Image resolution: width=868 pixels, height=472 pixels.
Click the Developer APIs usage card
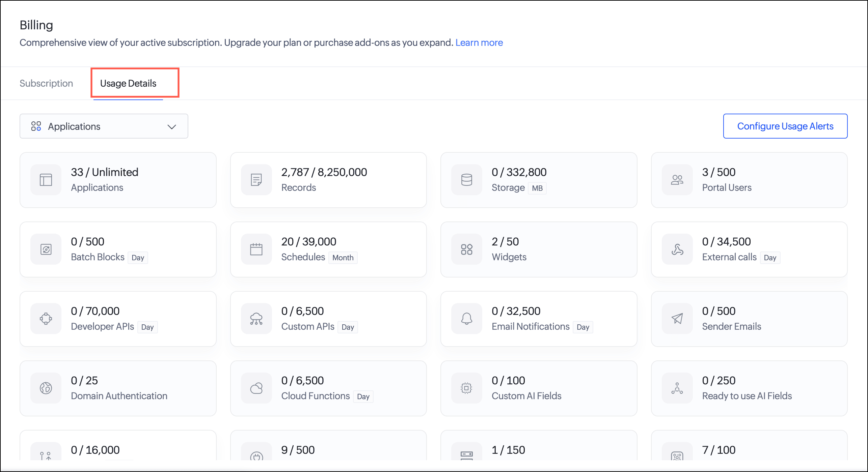pos(118,319)
